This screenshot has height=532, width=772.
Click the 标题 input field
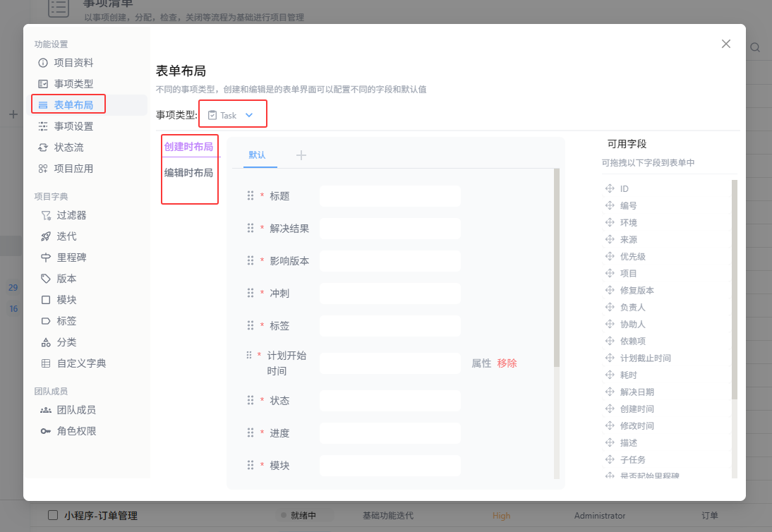390,196
